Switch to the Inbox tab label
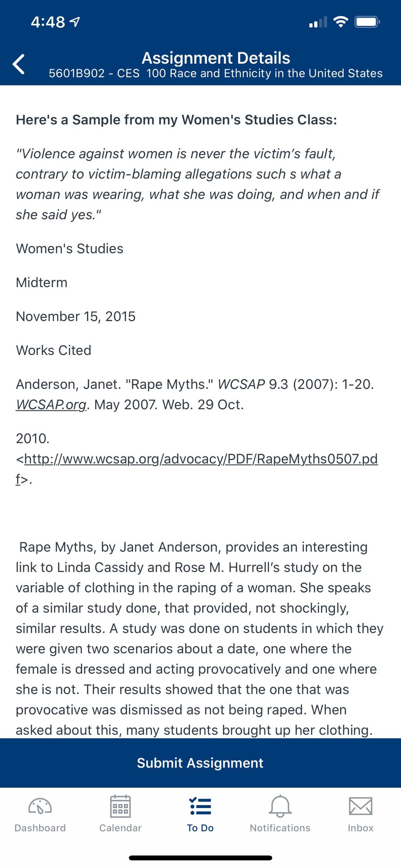This screenshot has width=401, height=868. pos(360,828)
